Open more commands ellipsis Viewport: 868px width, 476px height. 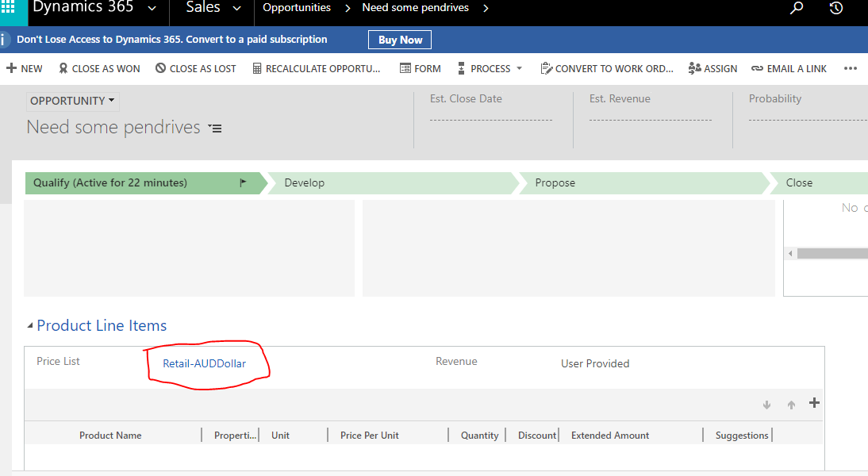pyautogui.click(x=851, y=69)
